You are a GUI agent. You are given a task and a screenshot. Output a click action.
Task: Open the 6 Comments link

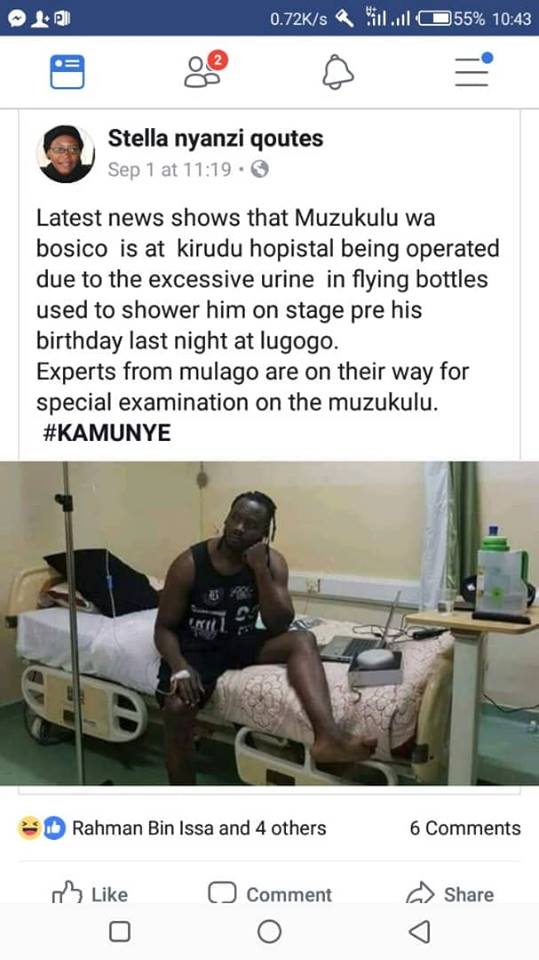(x=465, y=828)
